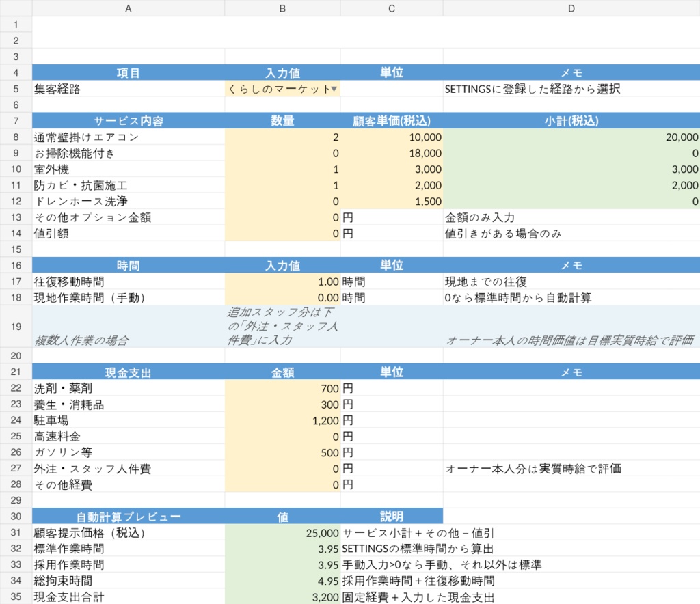Click quantity cell for お掃除機能付き
700x604 pixels.
[x=282, y=153]
